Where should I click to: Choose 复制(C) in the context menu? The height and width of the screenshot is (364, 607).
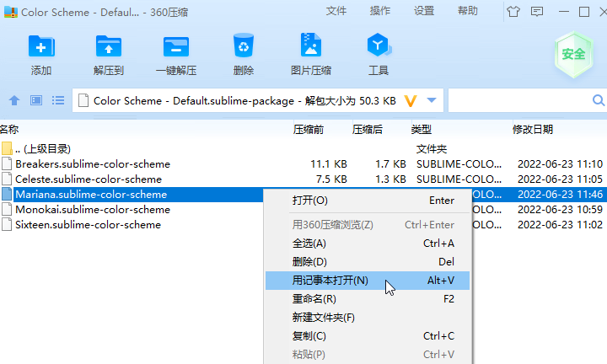(x=368, y=336)
